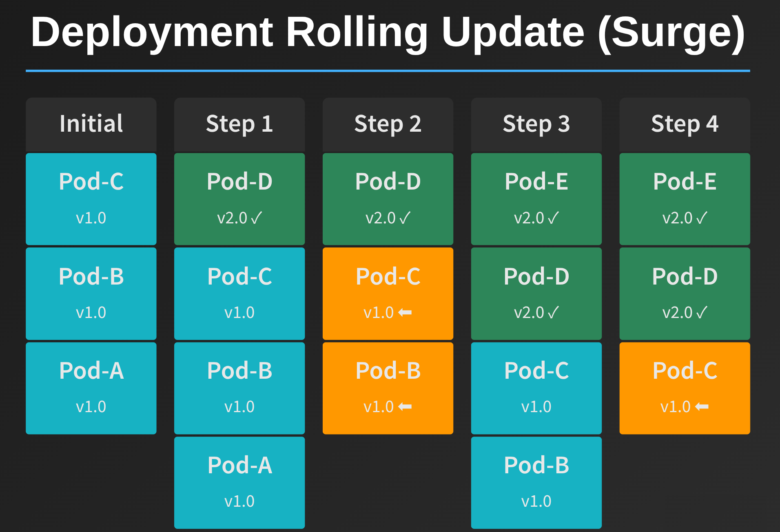
Task: Select the Step 3 column header
Action: click(x=536, y=124)
